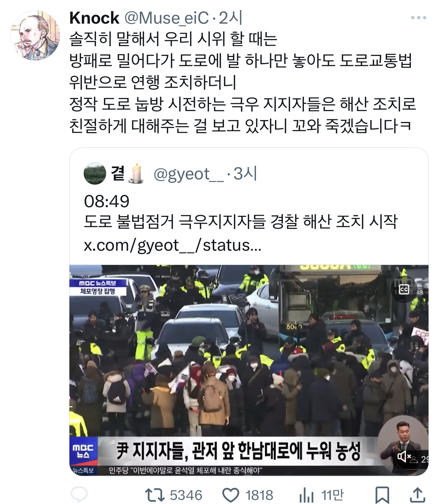
Task: Open the reply speech bubble icon
Action: (79, 495)
